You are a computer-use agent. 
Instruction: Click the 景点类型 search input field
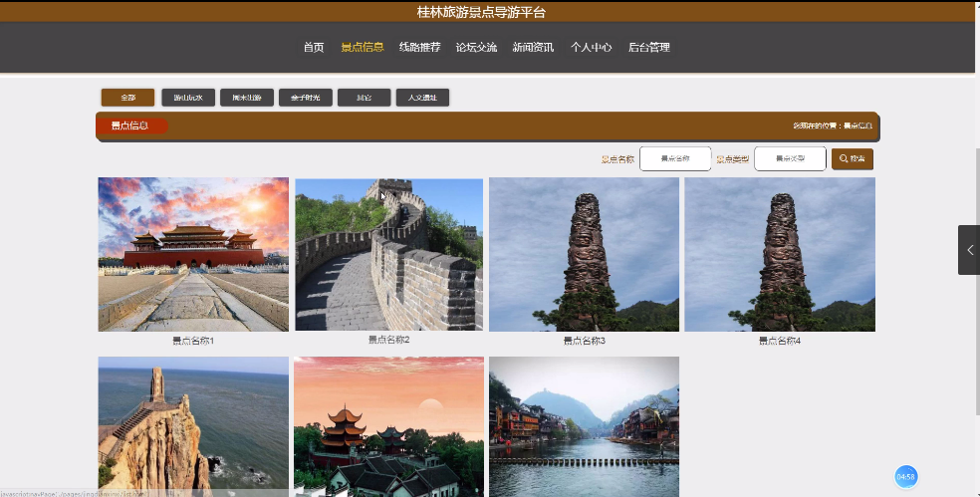pos(790,158)
